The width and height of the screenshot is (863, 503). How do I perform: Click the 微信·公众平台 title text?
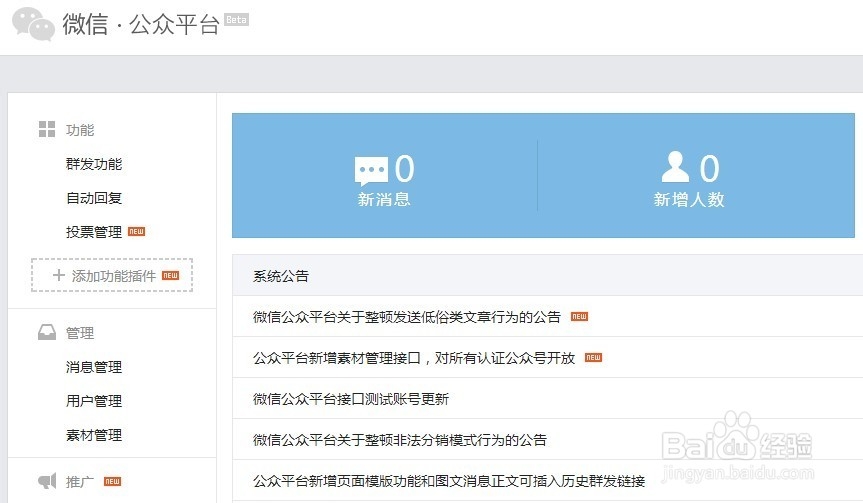[141, 24]
